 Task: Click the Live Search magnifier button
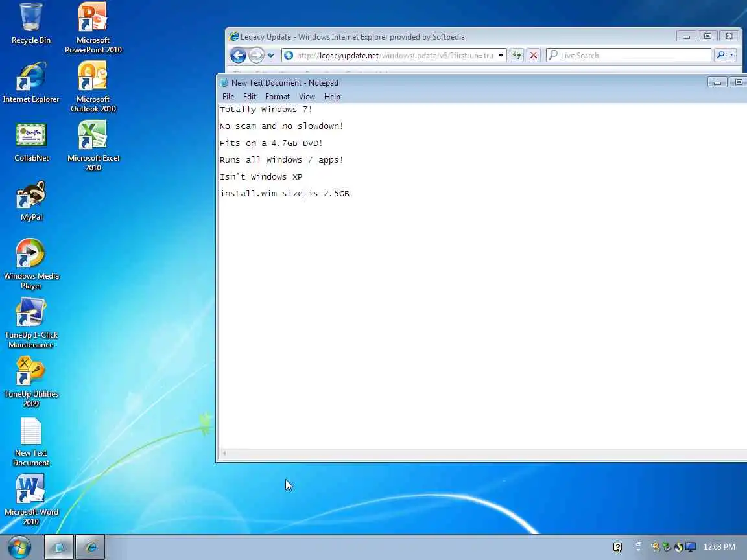[x=720, y=55]
